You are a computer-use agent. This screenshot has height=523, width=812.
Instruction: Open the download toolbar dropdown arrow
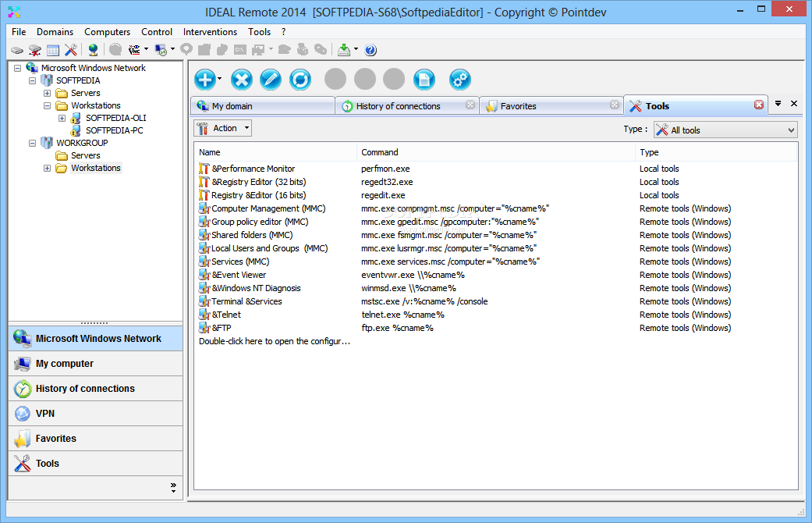[356, 50]
